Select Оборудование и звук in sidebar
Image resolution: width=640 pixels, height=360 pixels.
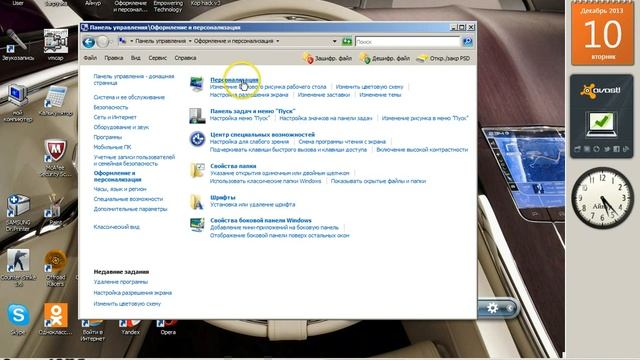[x=121, y=127]
